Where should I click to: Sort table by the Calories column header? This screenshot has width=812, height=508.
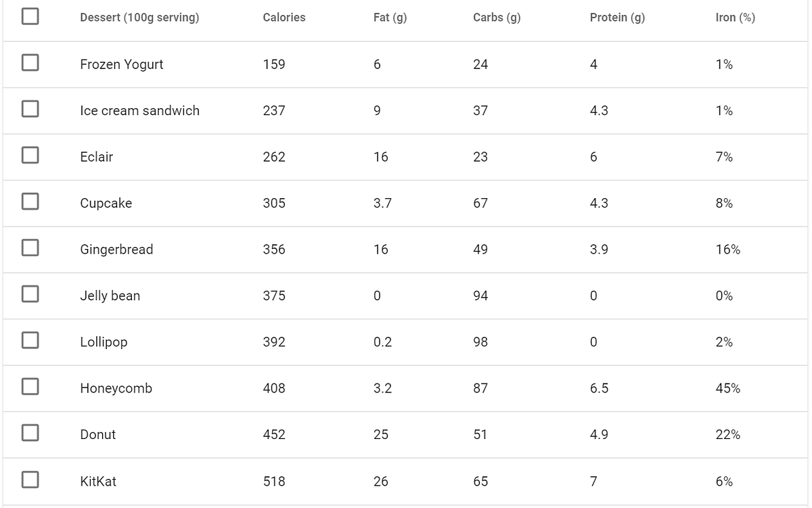(284, 18)
